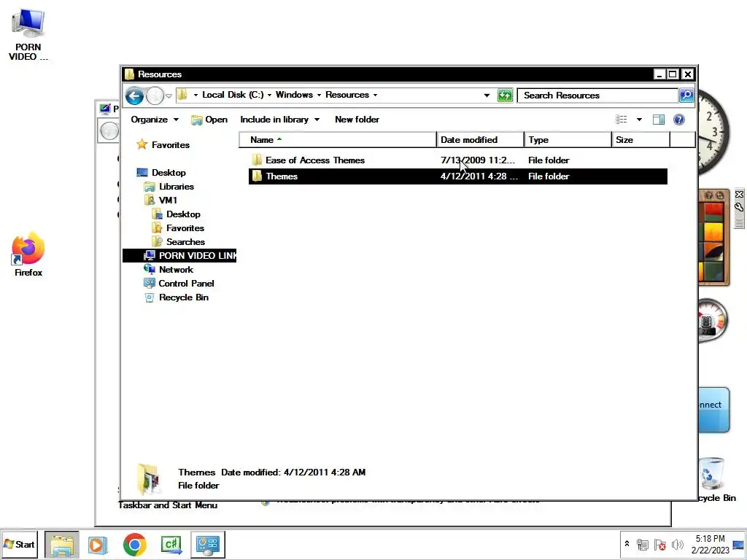The height and width of the screenshot is (560, 747).
Task: Click the Resources window title folder icon
Action: pyautogui.click(x=130, y=74)
